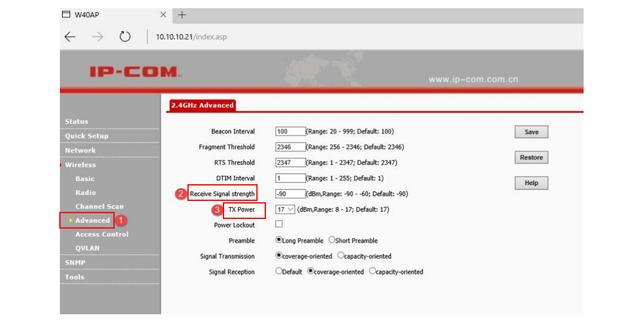Click the Beacon Interval input field
This screenshot has width=644, height=322.
[x=290, y=131]
